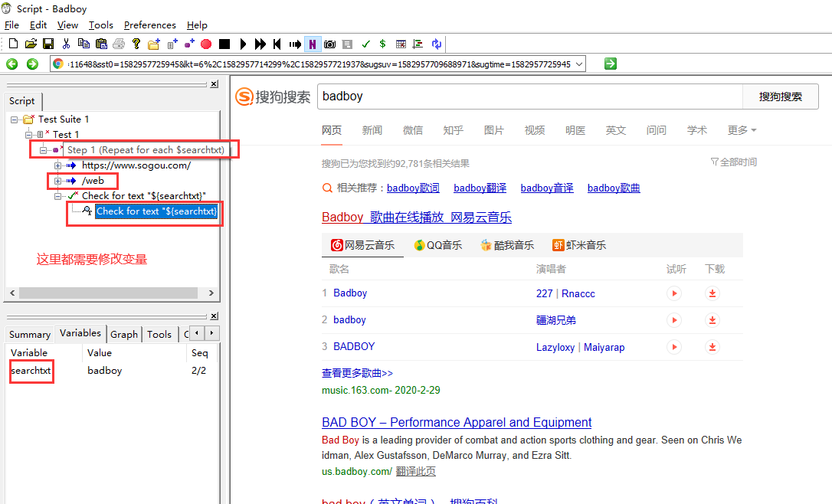
Task: Open the 更多 dropdown in Sogou tabs
Action: (x=742, y=130)
